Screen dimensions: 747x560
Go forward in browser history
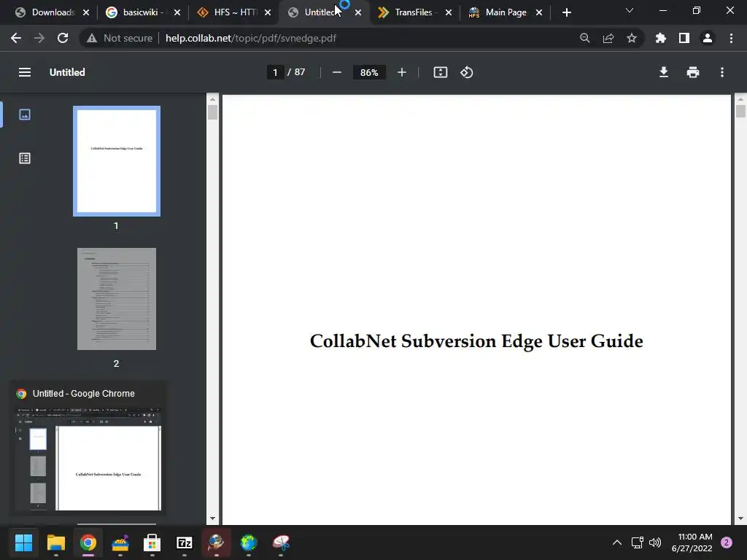[x=39, y=38]
